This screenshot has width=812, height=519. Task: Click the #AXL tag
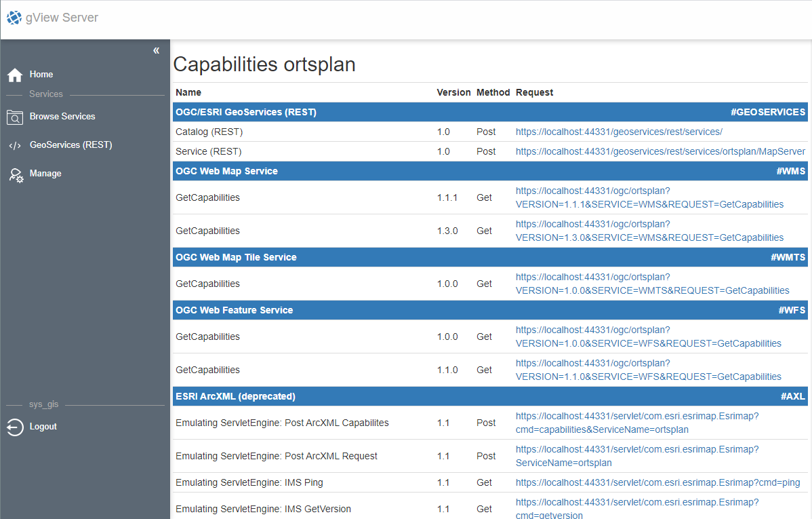tap(793, 396)
